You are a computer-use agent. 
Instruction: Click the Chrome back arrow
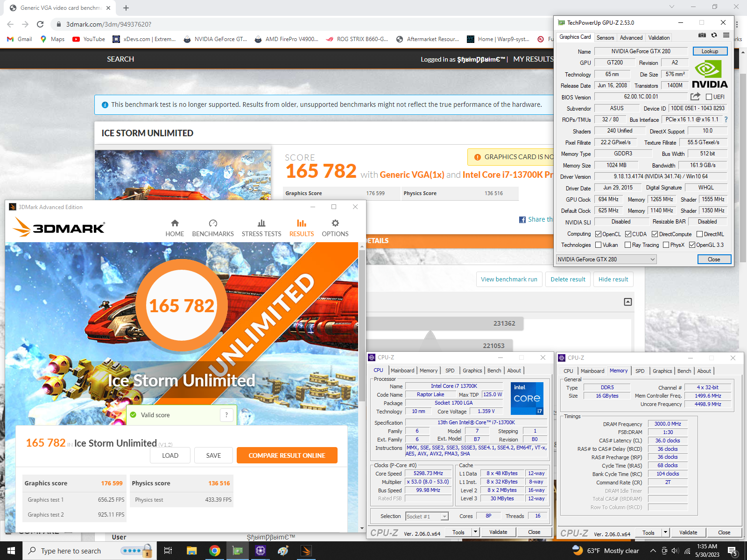coord(10,24)
